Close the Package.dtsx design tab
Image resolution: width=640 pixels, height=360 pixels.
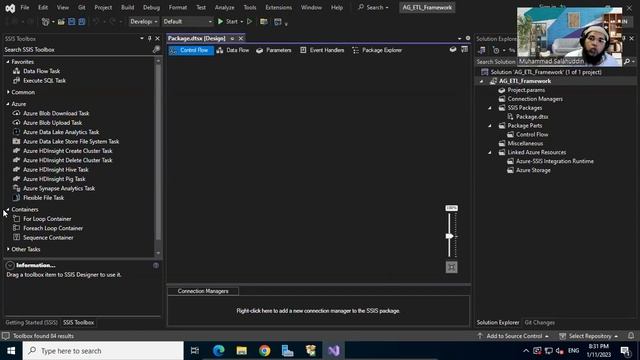click(x=241, y=38)
